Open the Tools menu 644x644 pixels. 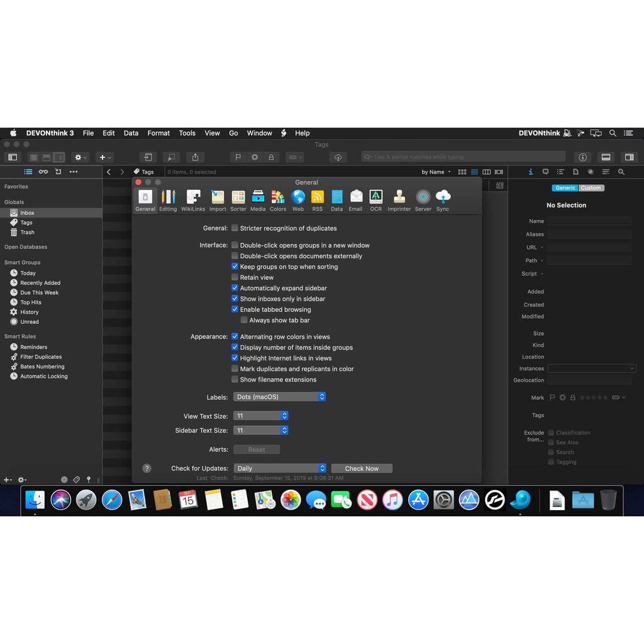187,133
